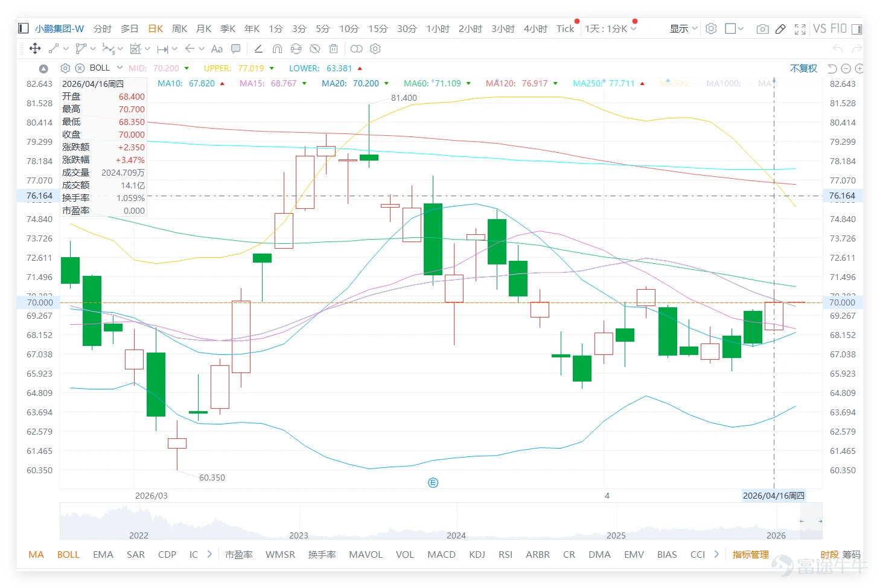Open chart settings gear in top bar
Screen dimensions: 880x588
711,28
